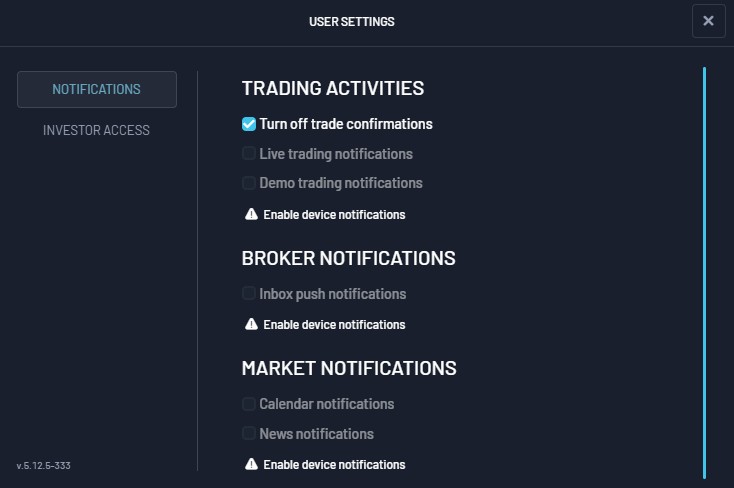Click Enable device notifications text in Broker Notifications

point(334,325)
